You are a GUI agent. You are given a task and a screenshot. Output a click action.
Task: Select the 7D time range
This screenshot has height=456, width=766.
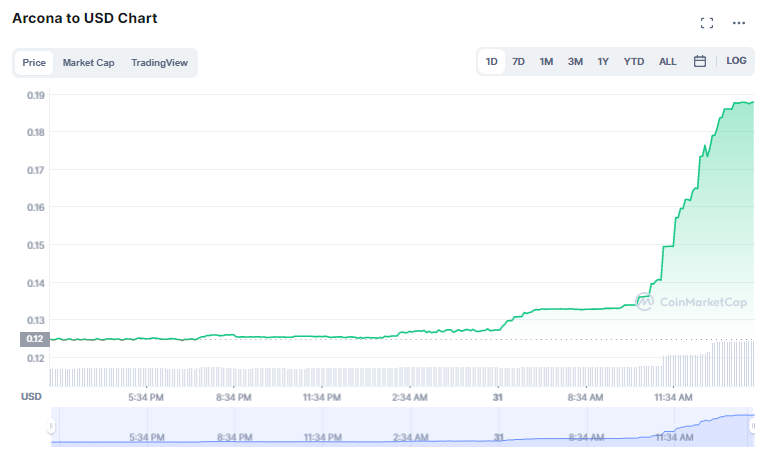pyautogui.click(x=518, y=62)
